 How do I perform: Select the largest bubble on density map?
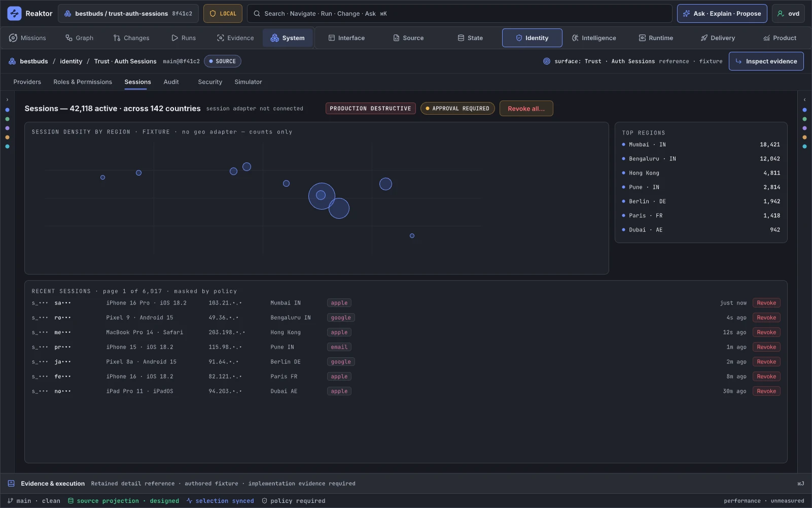click(322, 196)
